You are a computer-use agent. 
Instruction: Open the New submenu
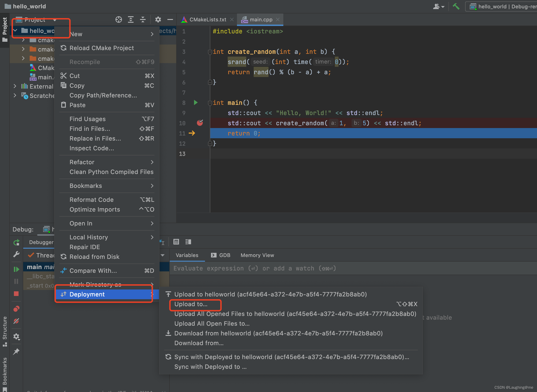click(107, 34)
